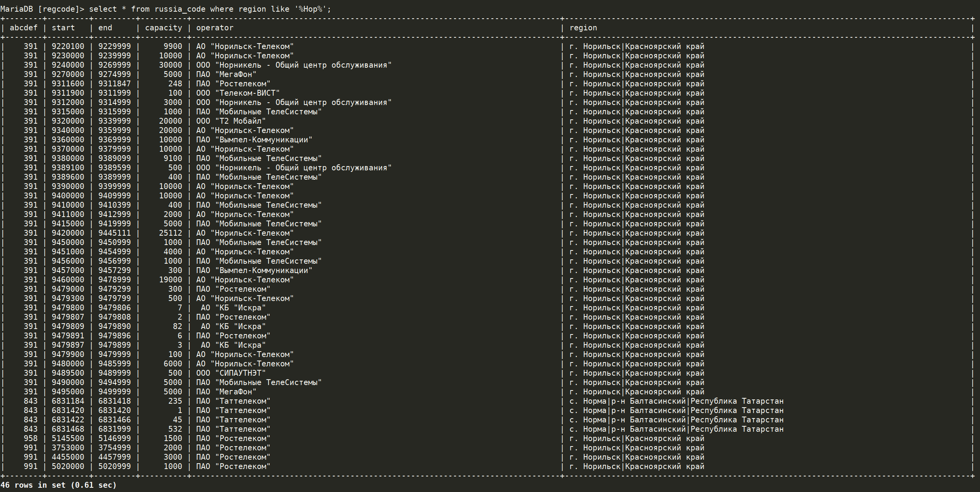Click end value 9445111
Image resolution: width=980 pixels, height=492 pixels.
click(x=115, y=233)
